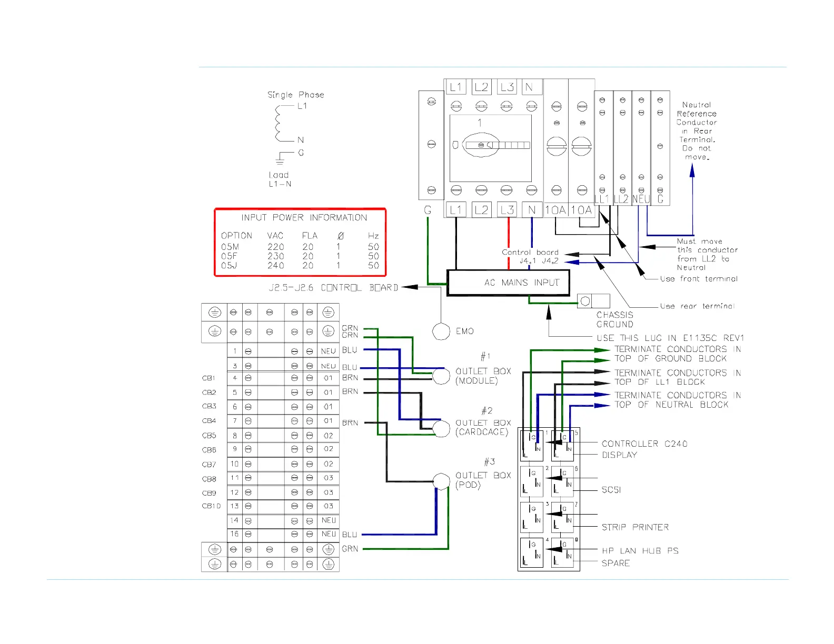Click the SCSI outlet label

point(611,490)
